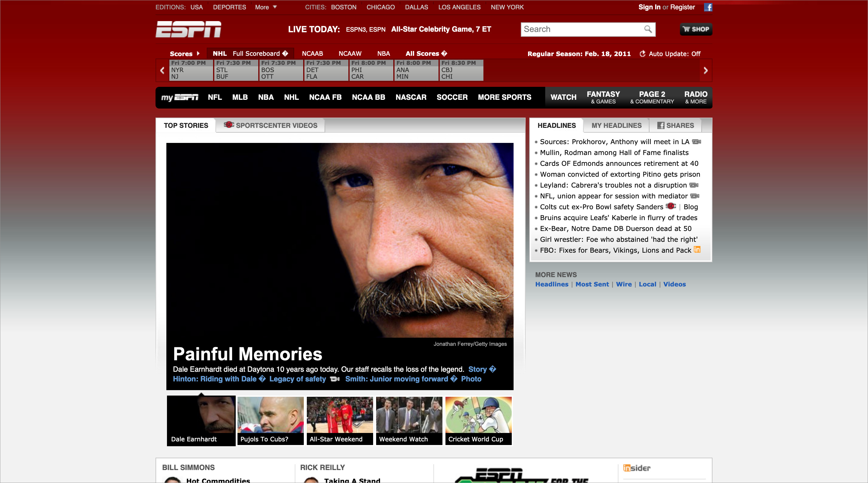Open NFL in main navigation
This screenshot has height=483, width=868.
click(x=215, y=97)
